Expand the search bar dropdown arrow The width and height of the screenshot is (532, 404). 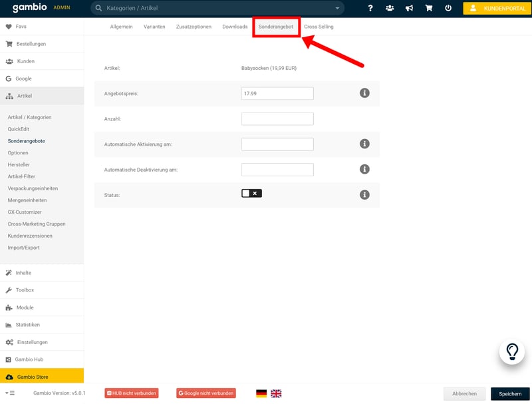(338, 9)
